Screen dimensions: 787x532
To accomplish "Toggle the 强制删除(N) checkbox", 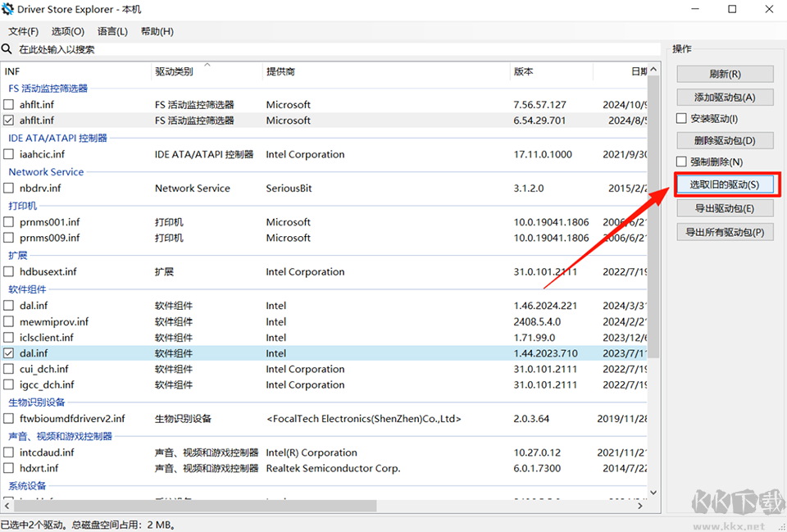I will click(681, 161).
